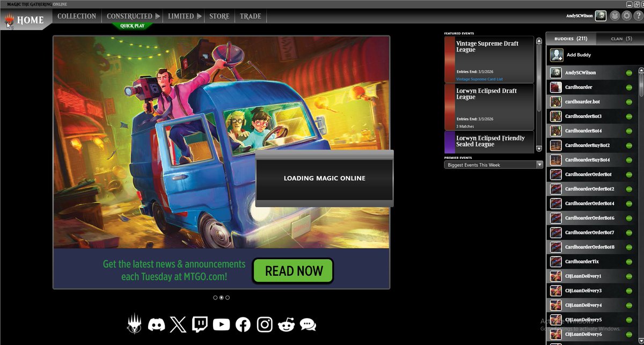Open the Lorwyn Eclipsed Draft League event
The image size is (644, 345).
(489, 107)
